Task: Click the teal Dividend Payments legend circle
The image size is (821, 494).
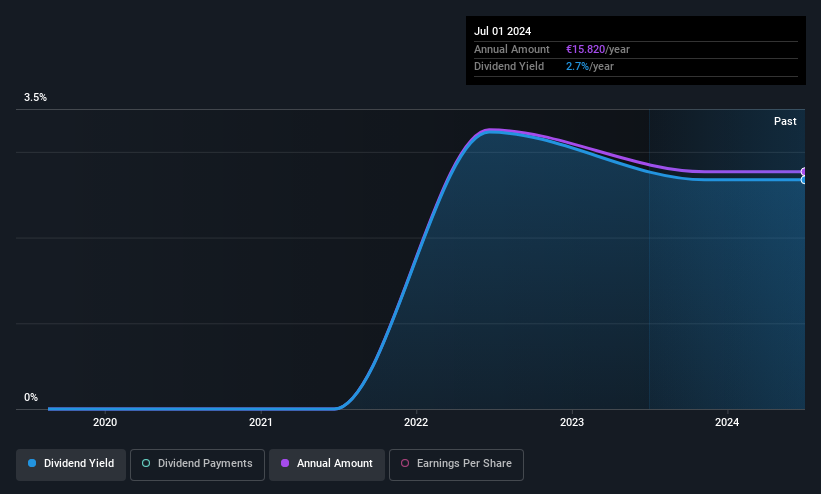Action: pyautogui.click(x=146, y=463)
